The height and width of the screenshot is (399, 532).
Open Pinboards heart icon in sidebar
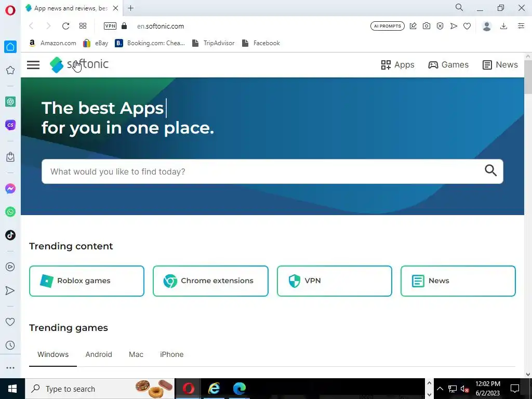10,322
